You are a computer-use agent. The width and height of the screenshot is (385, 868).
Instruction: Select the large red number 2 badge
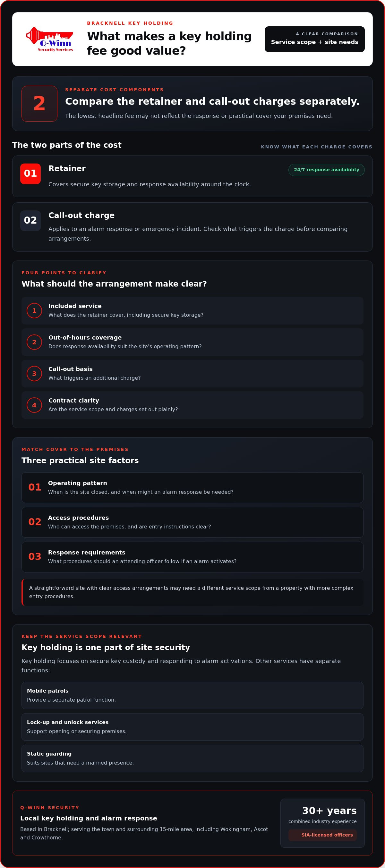[39, 103]
